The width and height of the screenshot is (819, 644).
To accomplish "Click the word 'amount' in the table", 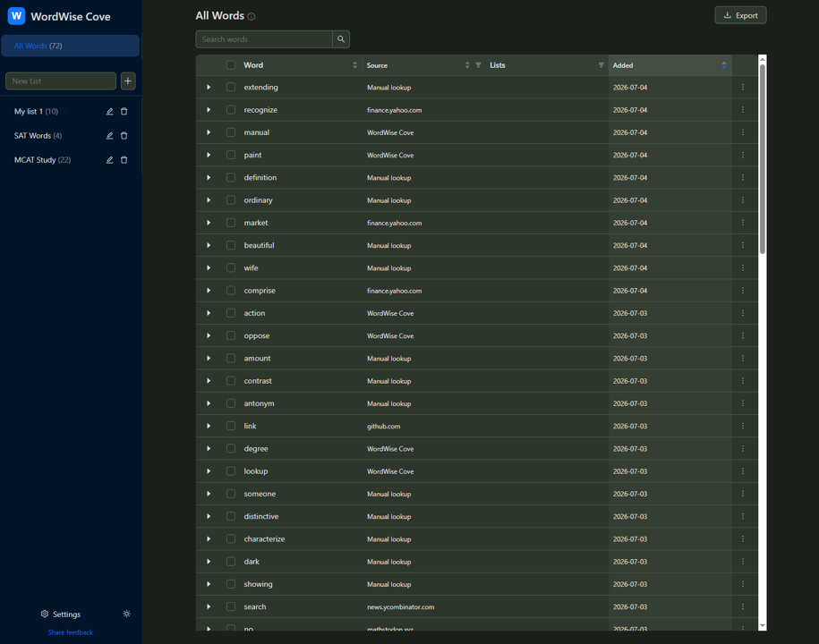I will 257,358.
